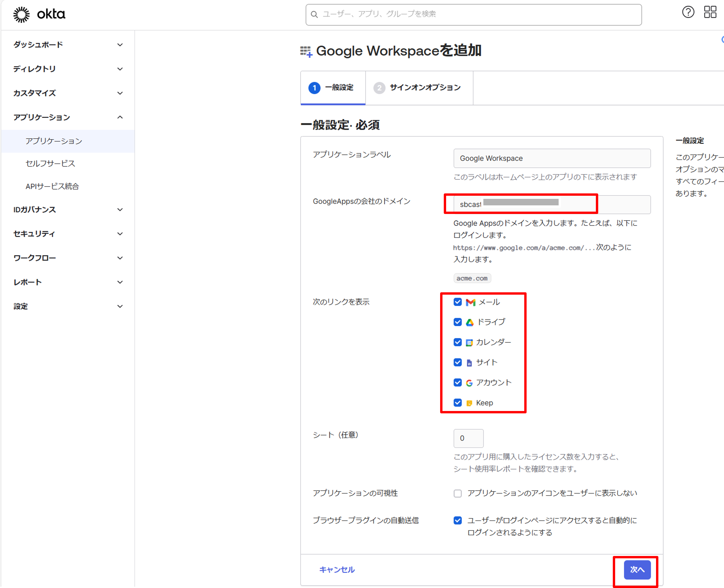Click the 次へ button
This screenshot has width=724, height=588.
(637, 570)
